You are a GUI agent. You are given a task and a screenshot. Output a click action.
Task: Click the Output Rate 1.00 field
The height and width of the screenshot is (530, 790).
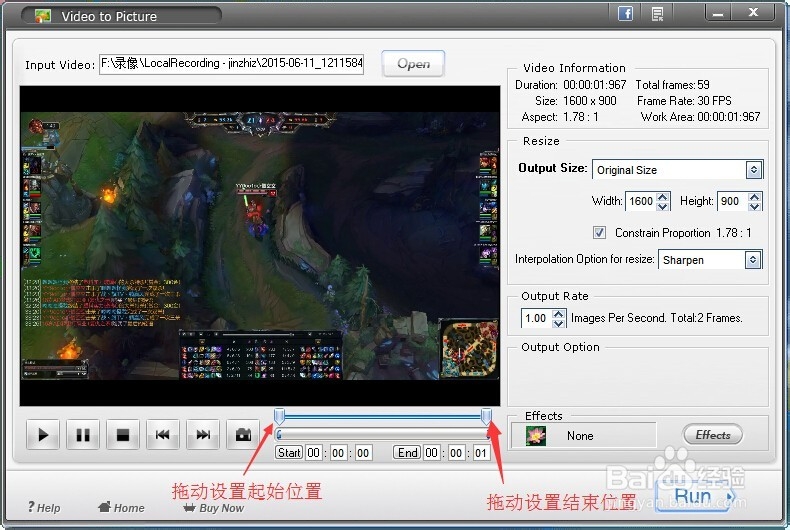coord(537,318)
